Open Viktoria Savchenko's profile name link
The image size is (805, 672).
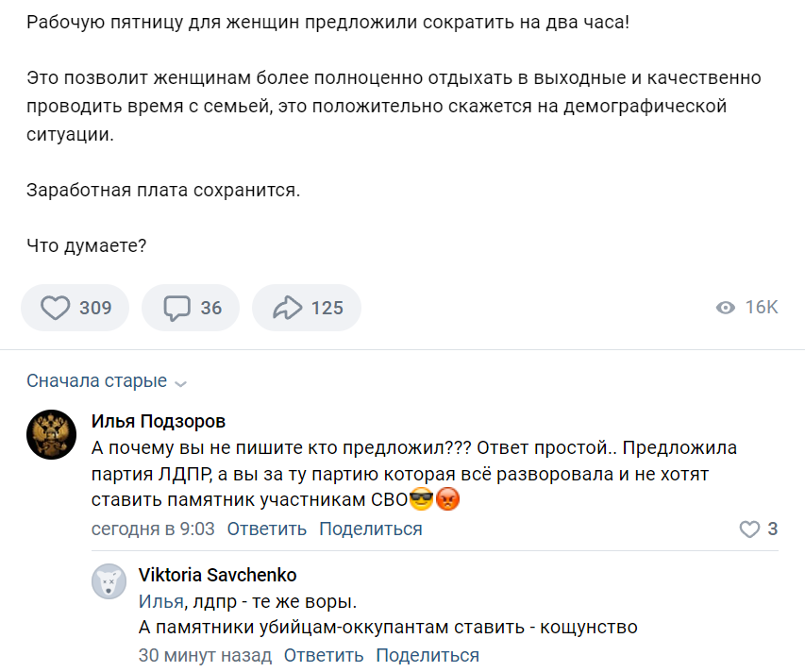[217, 575]
